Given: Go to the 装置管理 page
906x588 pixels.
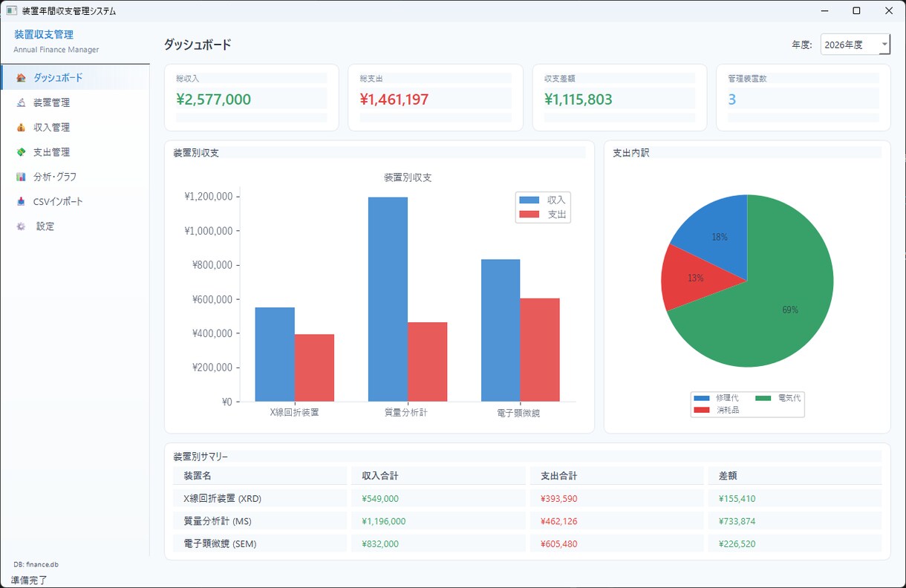Looking at the screenshot, I should point(75,102).
